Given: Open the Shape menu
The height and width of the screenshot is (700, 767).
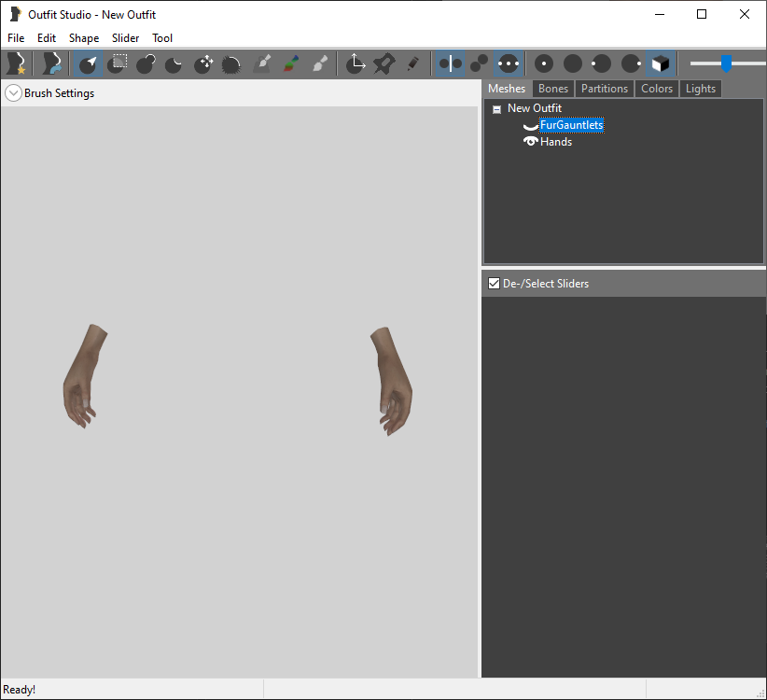Looking at the screenshot, I should [x=84, y=38].
